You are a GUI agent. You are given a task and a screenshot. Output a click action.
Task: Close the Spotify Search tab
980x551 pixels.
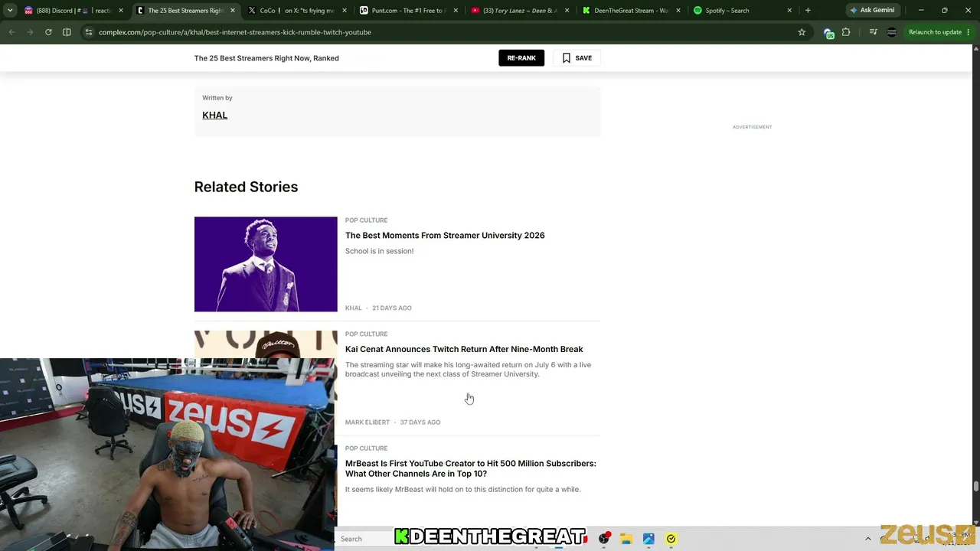coord(791,11)
